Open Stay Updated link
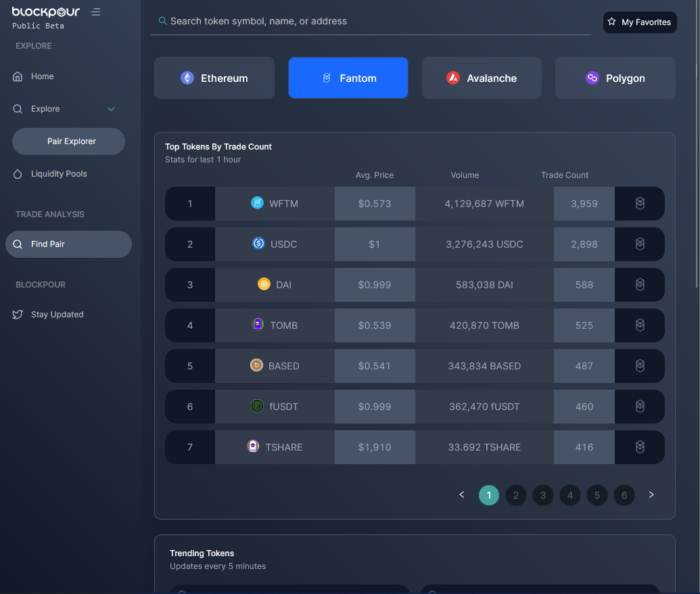 (57, 315)
